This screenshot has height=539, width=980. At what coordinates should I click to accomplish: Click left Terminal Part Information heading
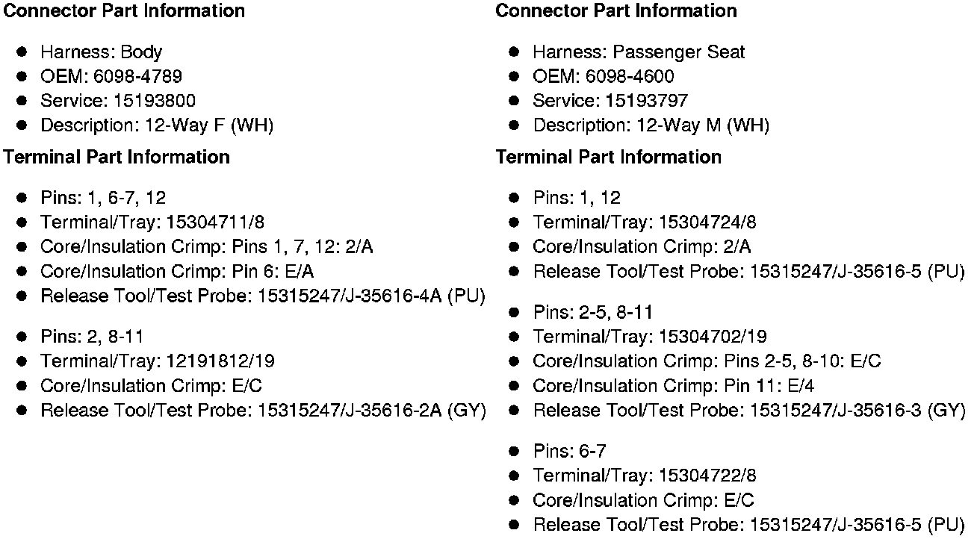pos(117,158)
